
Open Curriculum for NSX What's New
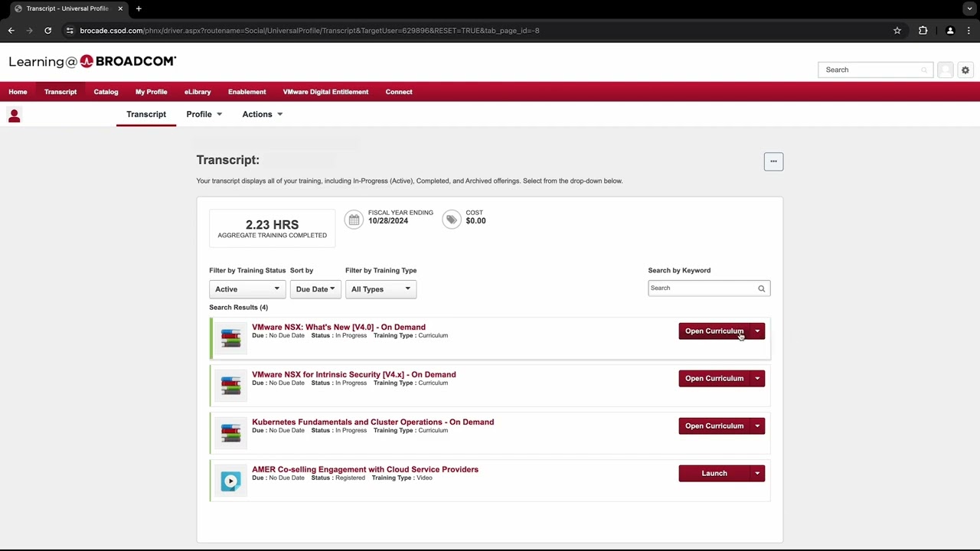tap(714, 331)
